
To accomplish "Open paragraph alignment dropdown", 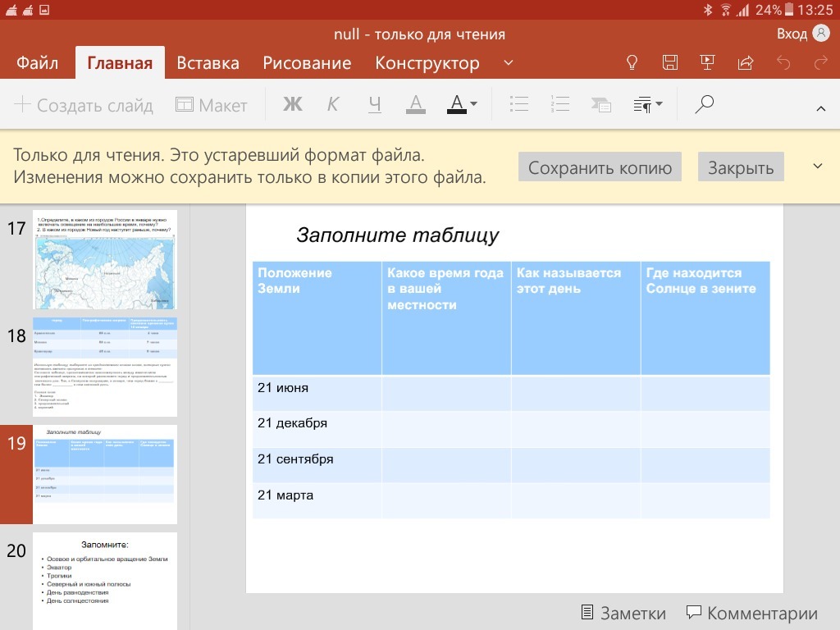I will [648, 104].
